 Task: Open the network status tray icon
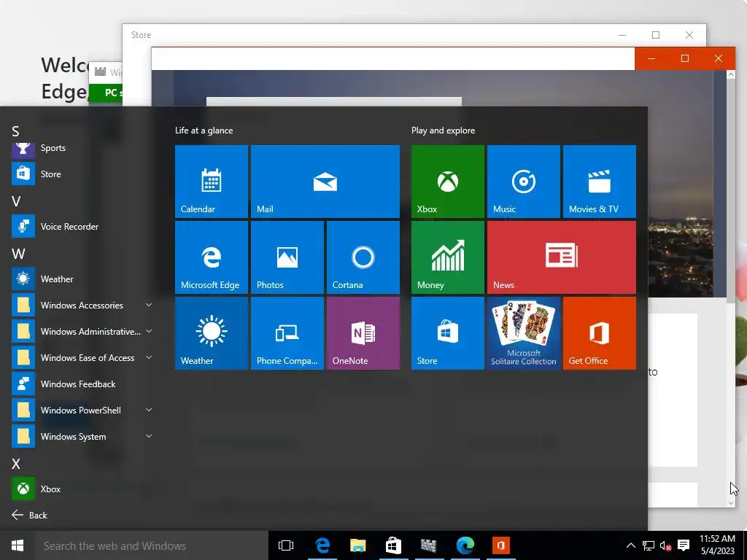[x=648, y=545]
